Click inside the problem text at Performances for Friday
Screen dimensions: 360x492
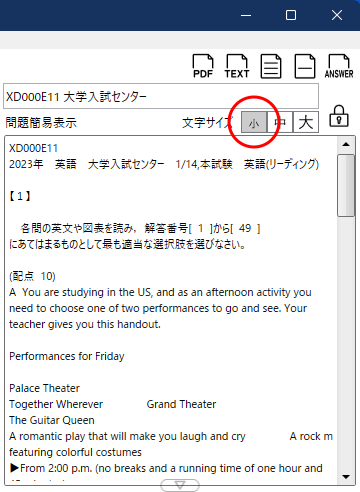pos(67,356)
